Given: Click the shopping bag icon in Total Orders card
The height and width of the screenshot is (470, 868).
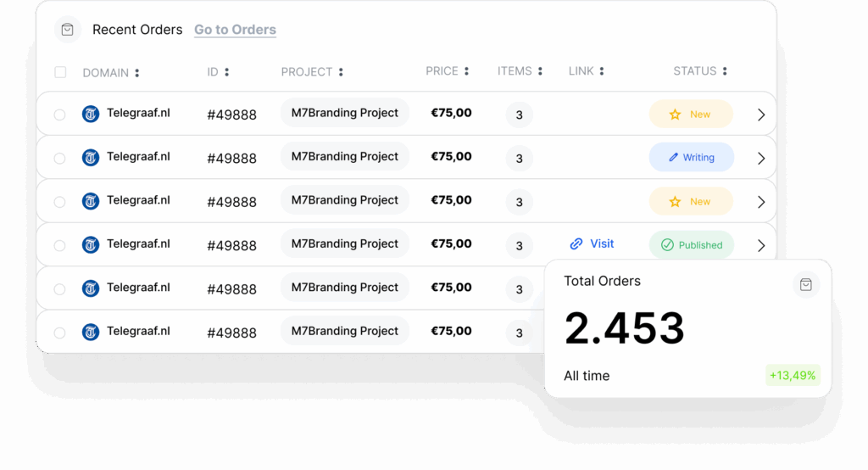Looking at the screenshot, I should (805, 285).
